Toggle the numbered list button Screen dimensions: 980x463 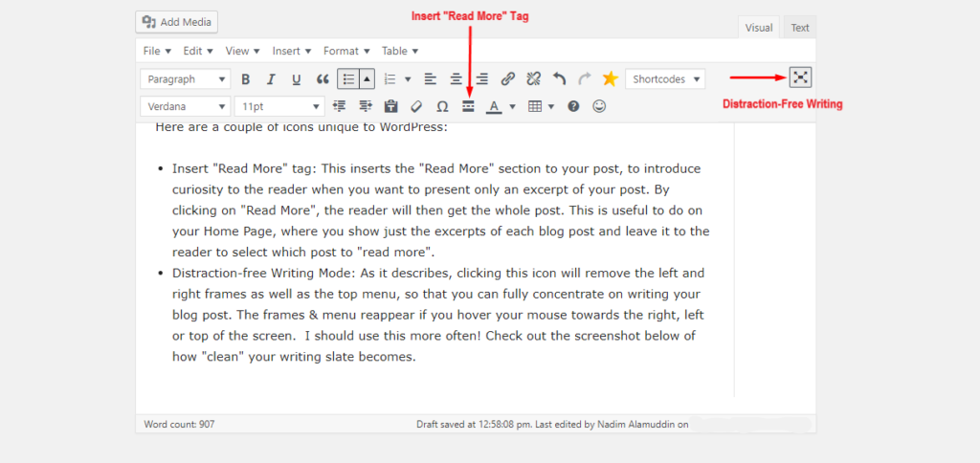click(x=390, y=79)
